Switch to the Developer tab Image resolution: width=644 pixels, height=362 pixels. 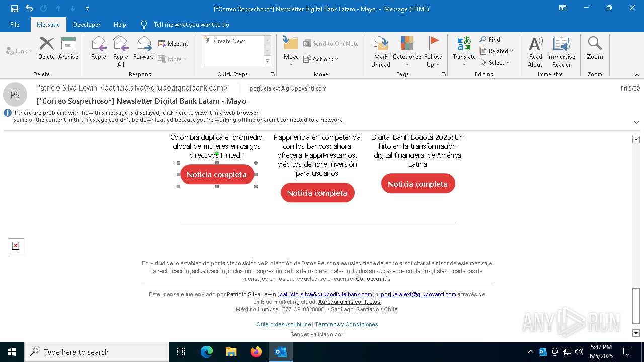click(87, 25)
